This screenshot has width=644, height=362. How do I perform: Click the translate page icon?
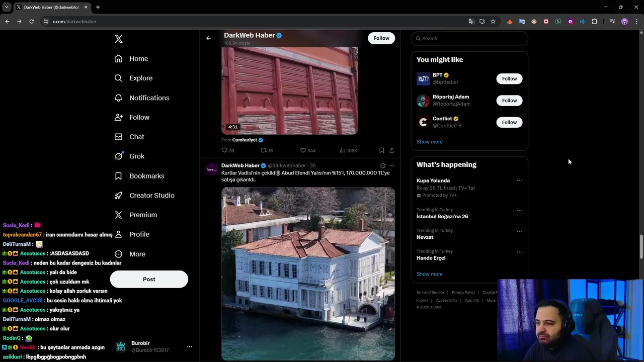click(471, 22)
